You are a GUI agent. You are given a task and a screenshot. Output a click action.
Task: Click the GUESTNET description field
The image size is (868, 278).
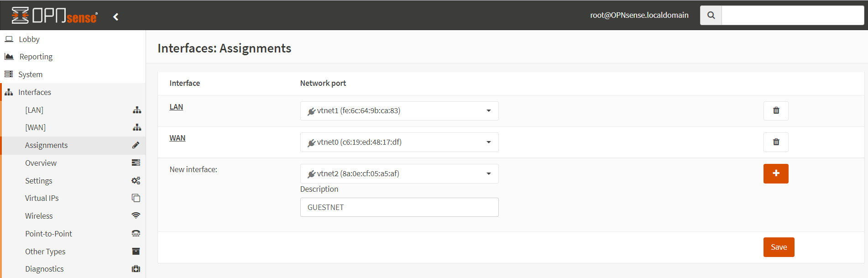pyautogui.click(x=399, y=207)
